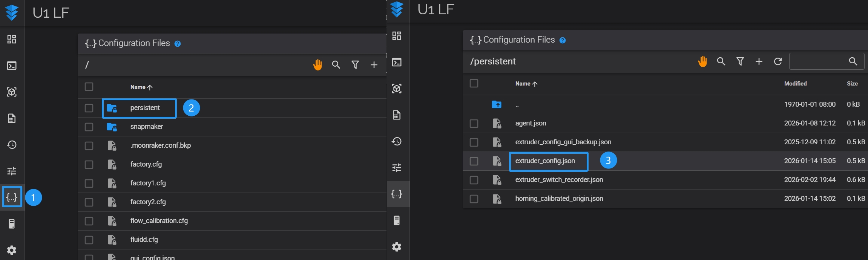868x260 pixels.
Task: Open extruder_config.json file
Action: point(545,161)
